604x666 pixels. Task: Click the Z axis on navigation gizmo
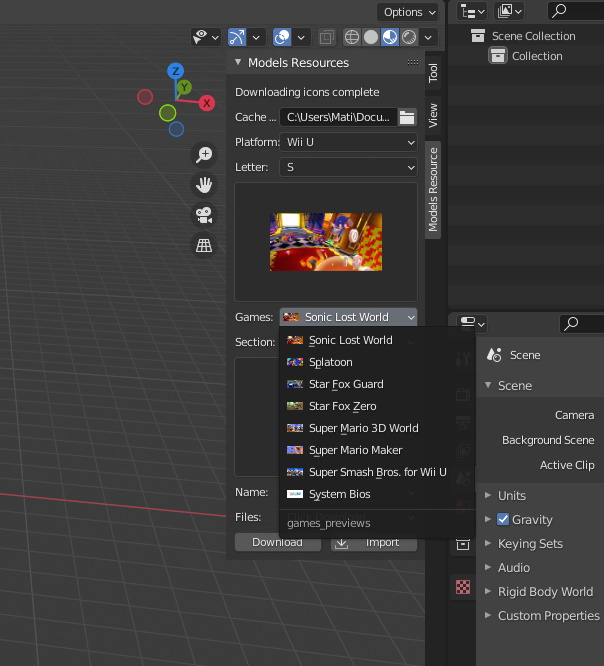[x=175, y=71]
